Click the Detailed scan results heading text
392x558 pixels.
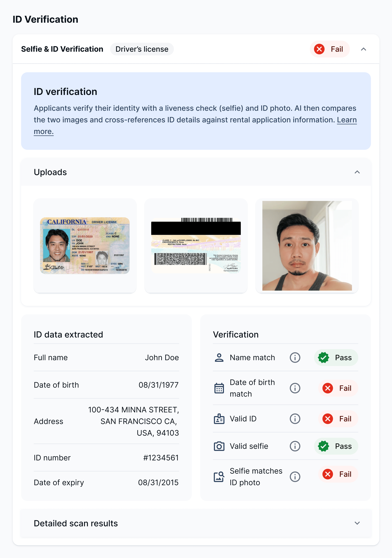(76, 523)
